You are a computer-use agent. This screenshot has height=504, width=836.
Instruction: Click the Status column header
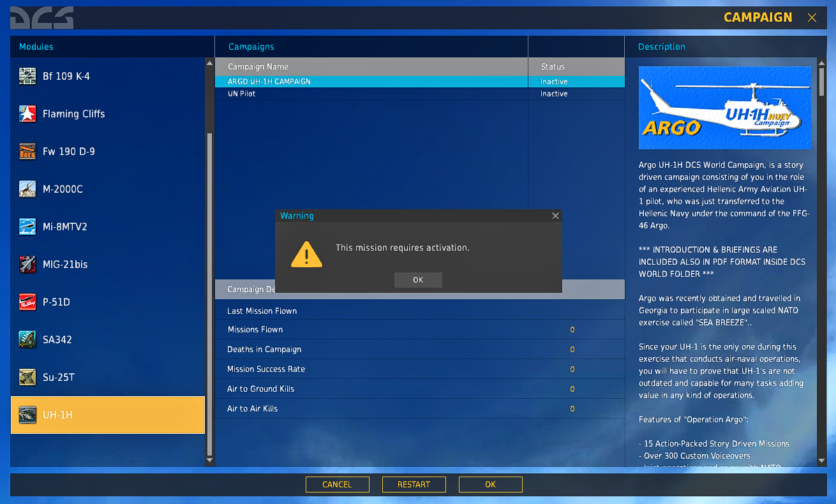576,67
